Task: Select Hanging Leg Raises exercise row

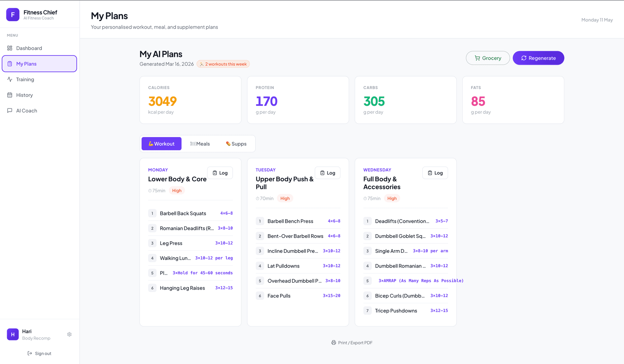Action: [190, 288]
